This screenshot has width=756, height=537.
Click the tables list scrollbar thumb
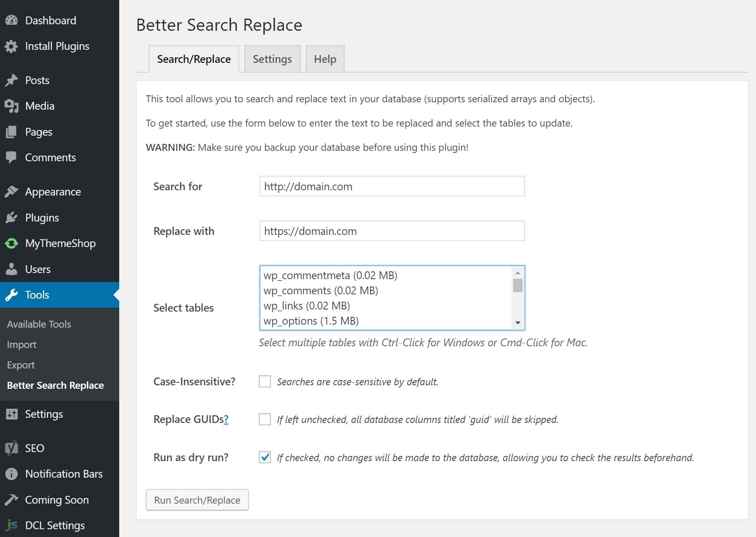[x=518, y=286]
